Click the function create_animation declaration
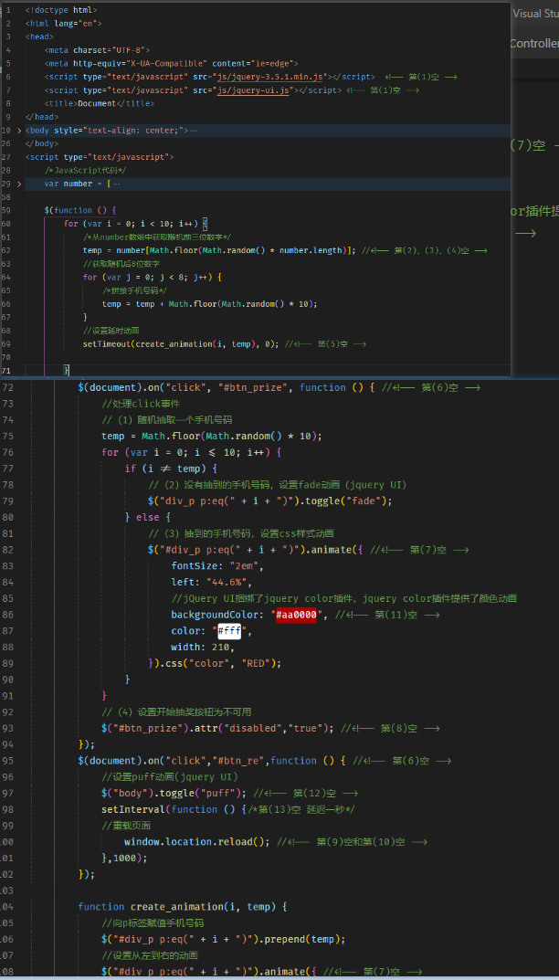The width and height of the screenshot is (559, 980). (x=183, y=908)
